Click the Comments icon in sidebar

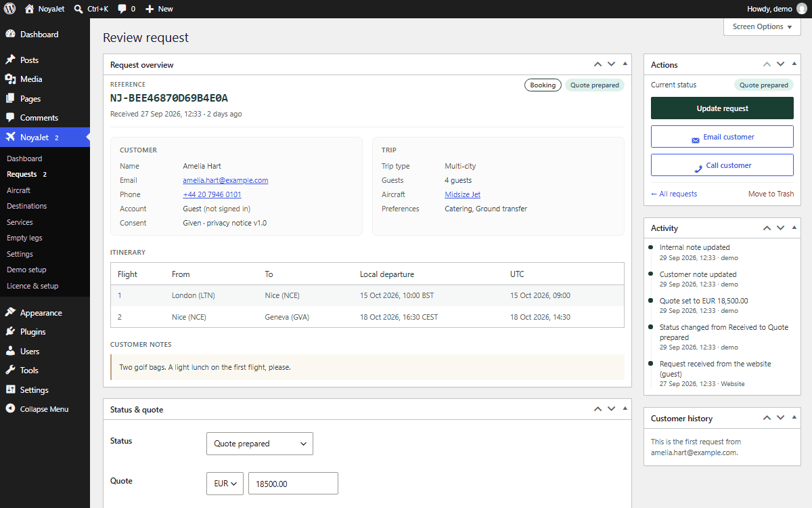(x=10, y=118)
